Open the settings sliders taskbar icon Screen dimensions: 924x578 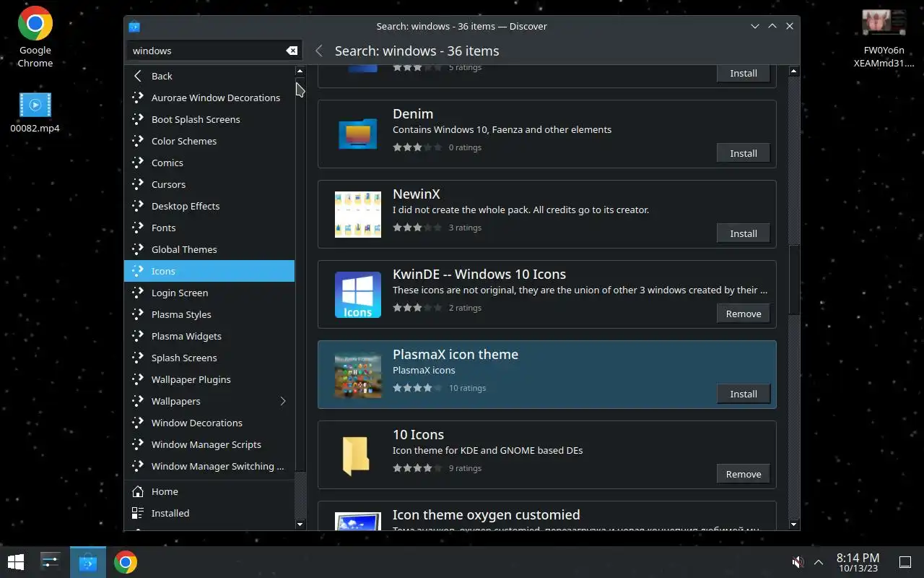(51, 562)
